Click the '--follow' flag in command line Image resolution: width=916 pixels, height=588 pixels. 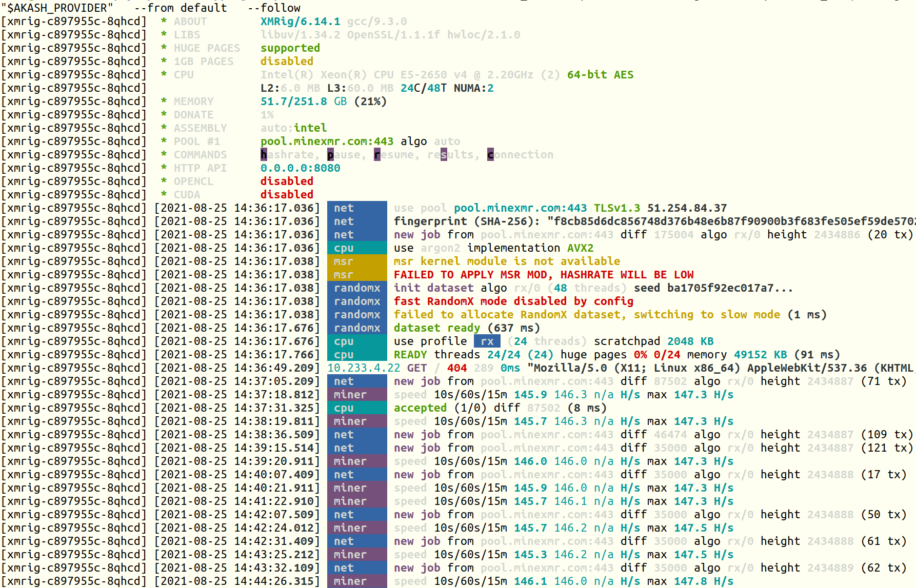[274, 8]
